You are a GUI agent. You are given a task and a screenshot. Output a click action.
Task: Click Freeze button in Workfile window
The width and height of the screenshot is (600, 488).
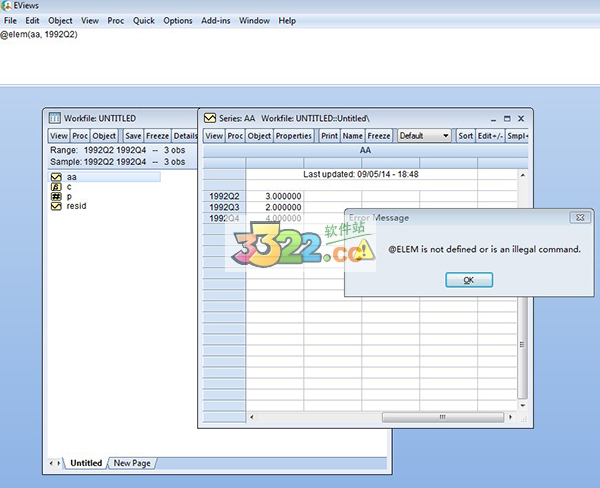point(157,136)
